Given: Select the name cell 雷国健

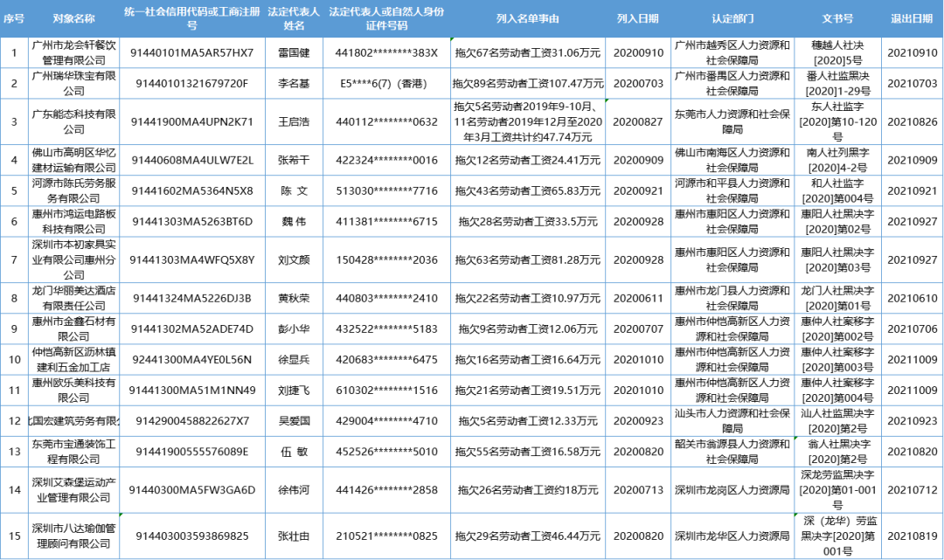Looking at the screenshot, I should pos(294,53).
